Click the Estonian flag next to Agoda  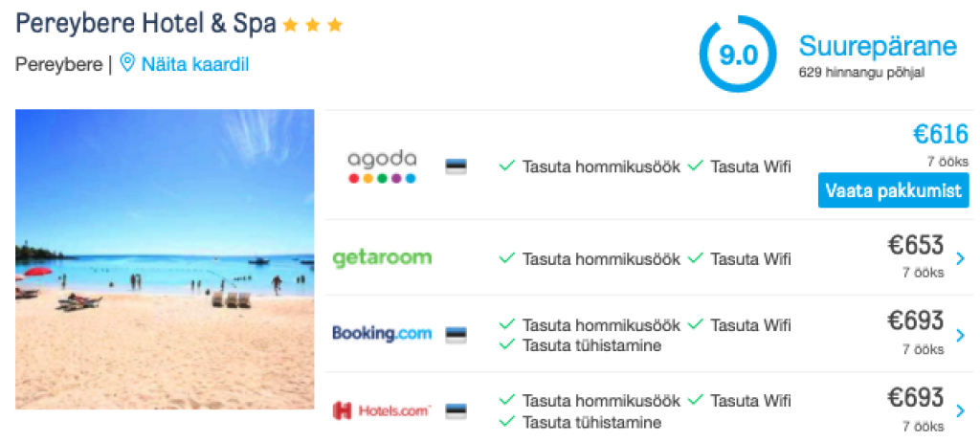(457, 166)
